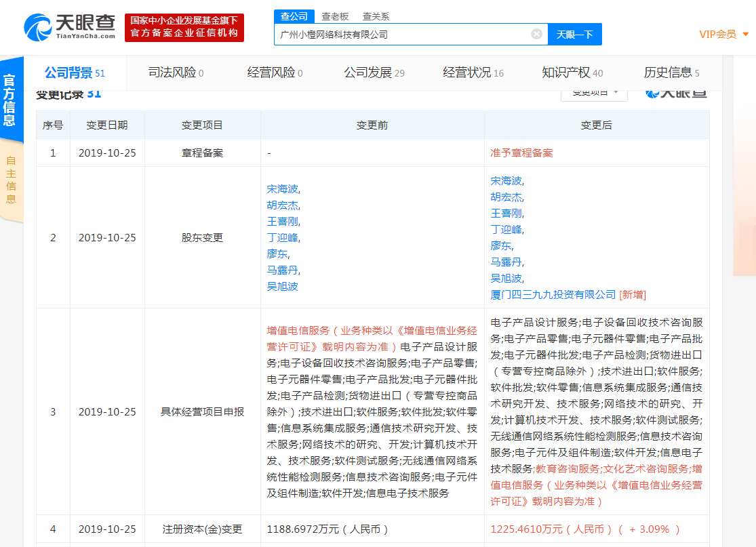The height and width of the screenshot is (547, 756).
Task: Click the 1188.6972万元 value
Action: click(327, 529)
